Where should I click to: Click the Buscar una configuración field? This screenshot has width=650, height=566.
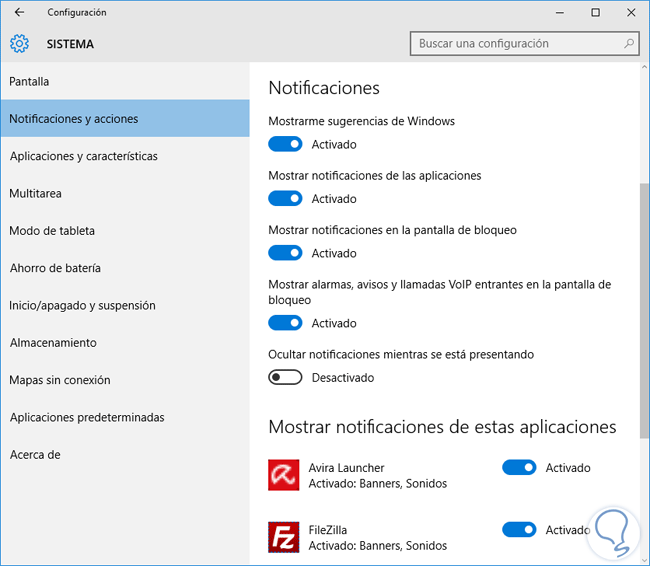coord(515,44)
